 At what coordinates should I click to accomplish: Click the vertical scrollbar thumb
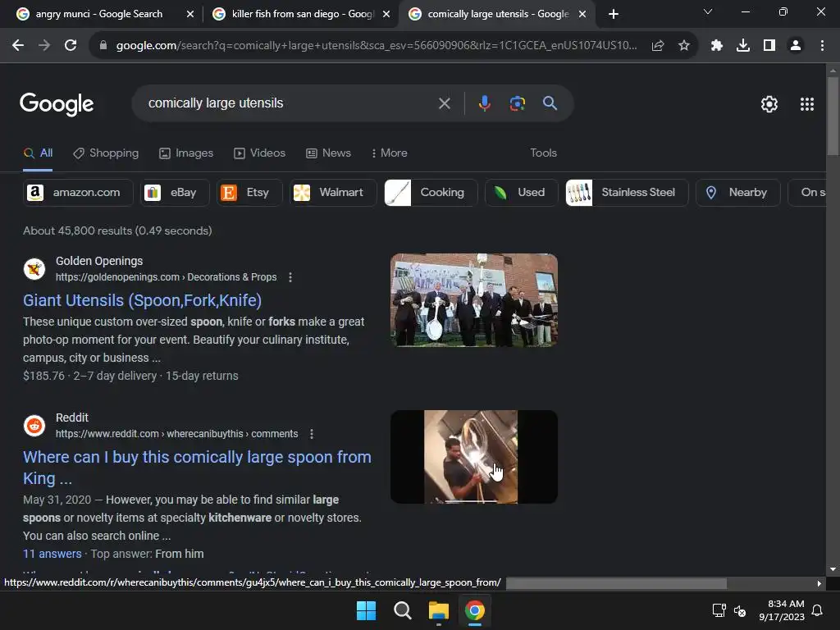coord(833,116)
